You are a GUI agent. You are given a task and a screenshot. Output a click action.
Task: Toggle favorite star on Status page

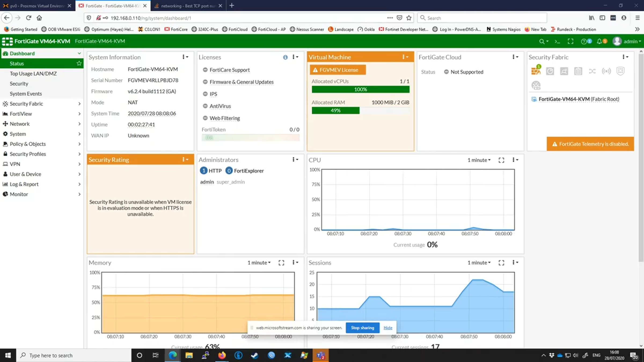79,63
